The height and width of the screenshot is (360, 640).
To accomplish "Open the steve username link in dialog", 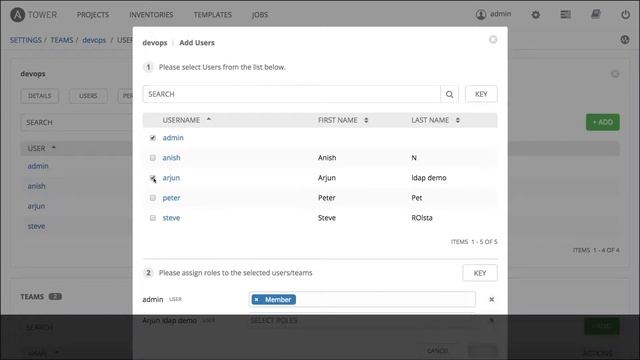I will (x=171, y=218).
